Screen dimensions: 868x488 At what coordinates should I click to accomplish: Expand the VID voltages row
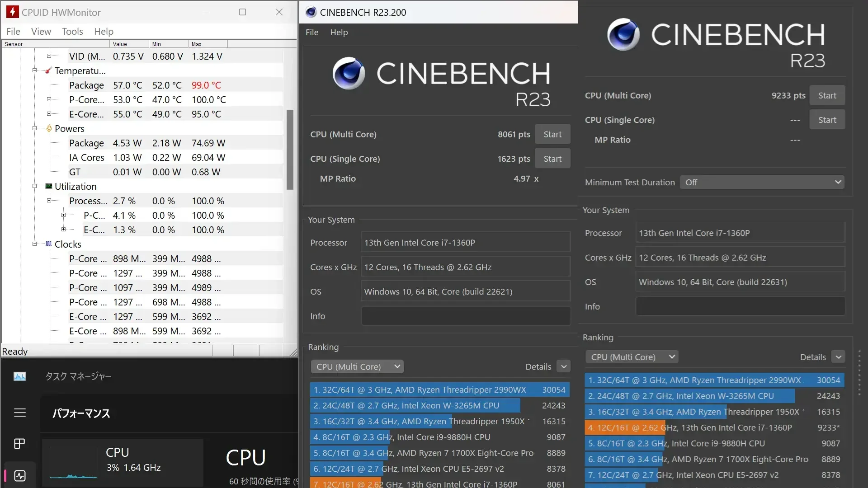pos(49,56)
